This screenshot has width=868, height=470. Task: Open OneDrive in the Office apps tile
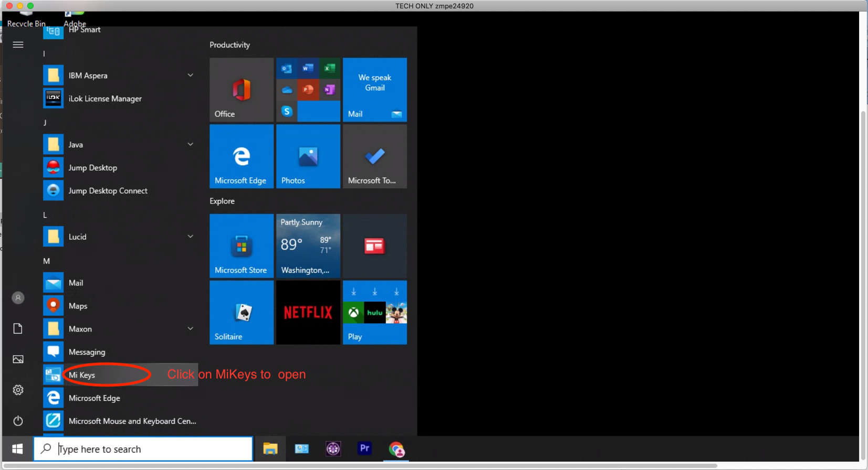click(287, 90)
